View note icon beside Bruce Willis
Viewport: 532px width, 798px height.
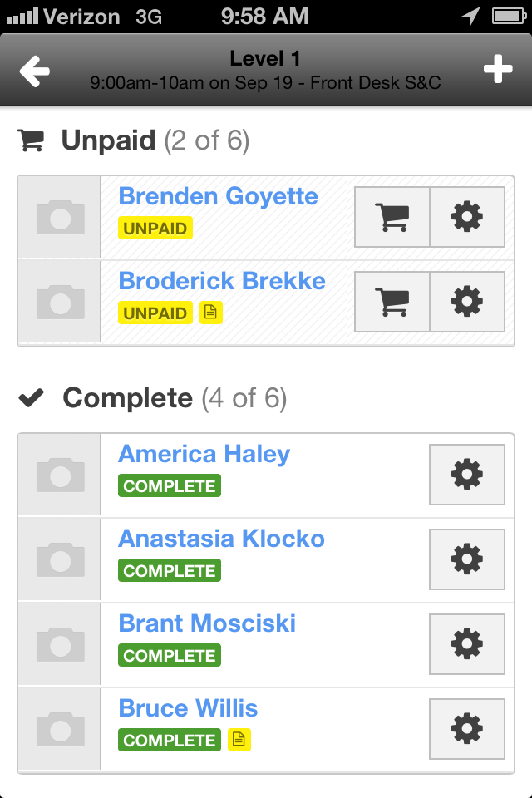[x=239, y=740]
